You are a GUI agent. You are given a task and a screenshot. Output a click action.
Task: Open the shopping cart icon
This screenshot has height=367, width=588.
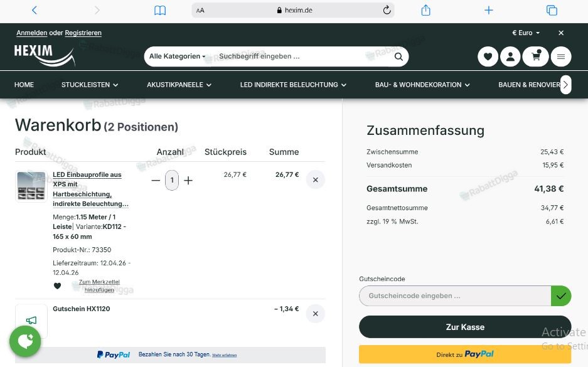coord(536,56)
